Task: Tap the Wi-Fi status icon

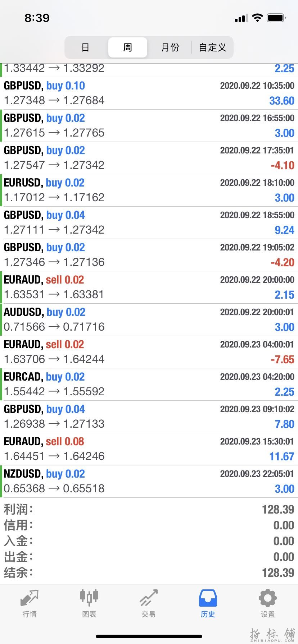Action: (x=257, y=18)
